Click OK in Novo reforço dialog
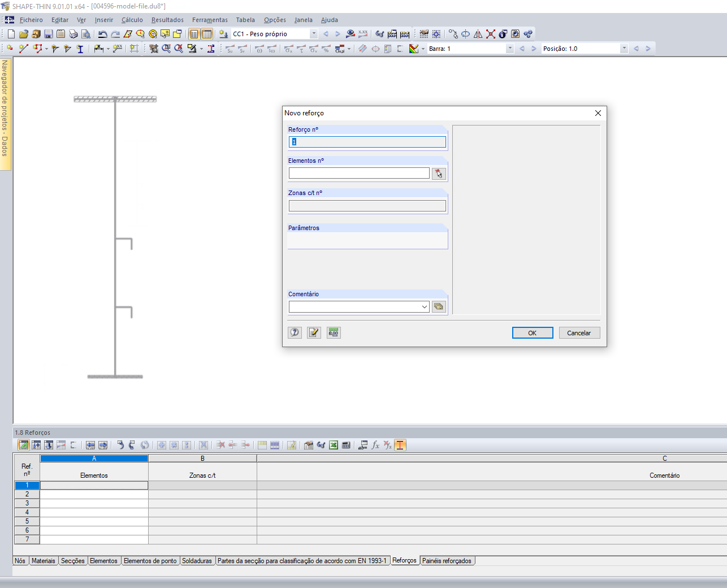 coord(533,333)
